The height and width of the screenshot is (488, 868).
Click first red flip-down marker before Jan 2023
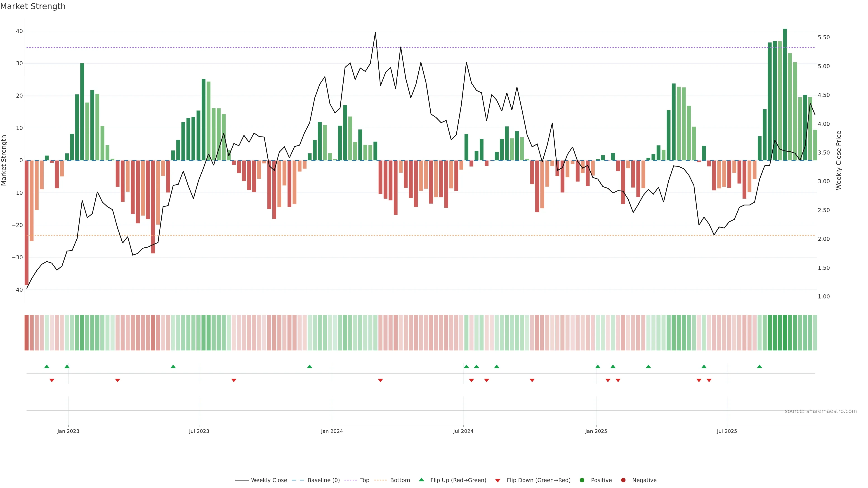click(x=52, y=380)
